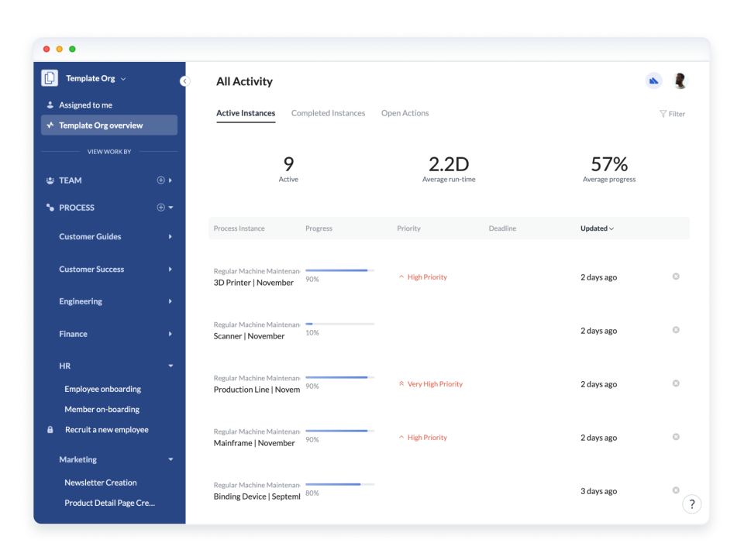Screen dimensions: 744x560
Task: Click the red close window button
Action: point(46,49)
